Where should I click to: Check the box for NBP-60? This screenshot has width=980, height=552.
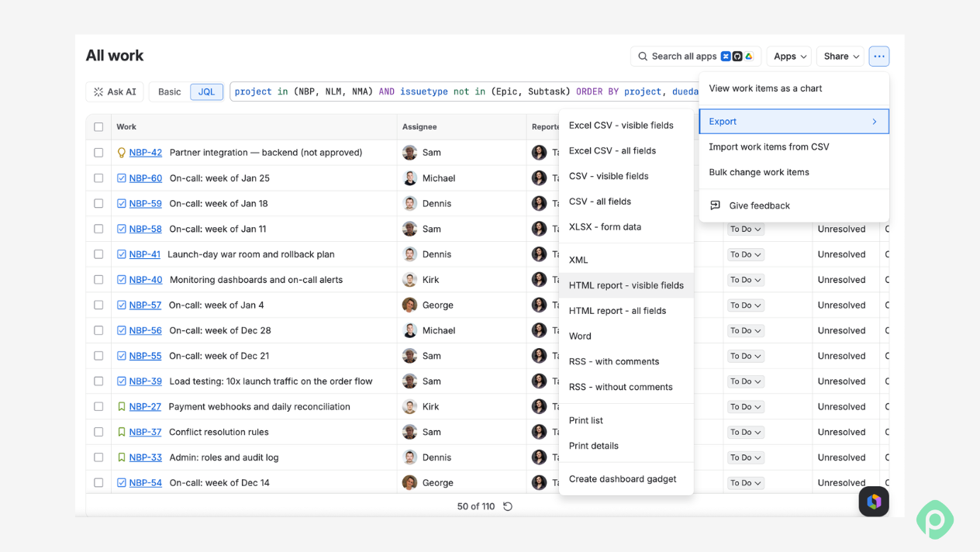tap(98, 178)
